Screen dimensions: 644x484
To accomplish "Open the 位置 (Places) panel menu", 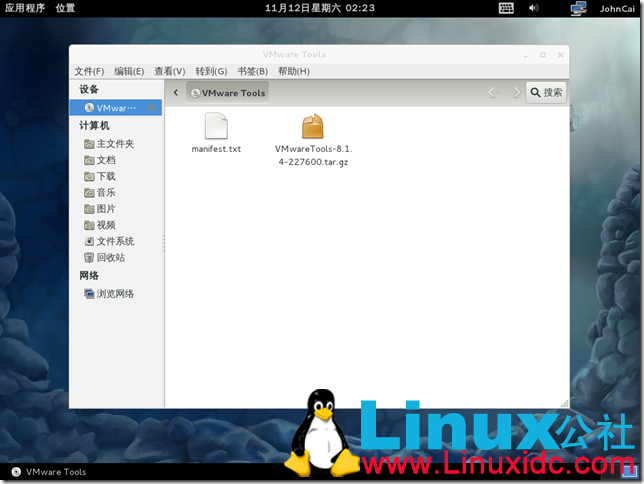I will (x=65, y=8).
